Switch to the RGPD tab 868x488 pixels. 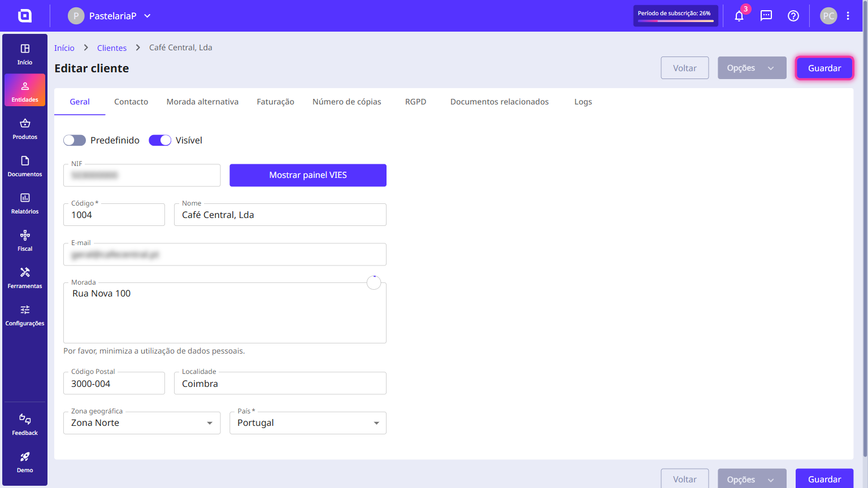point(416,102)
